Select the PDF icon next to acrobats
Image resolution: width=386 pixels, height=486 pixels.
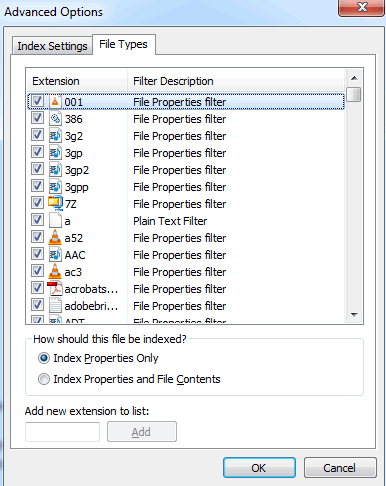pyautogui.click(x=55, y=288)
